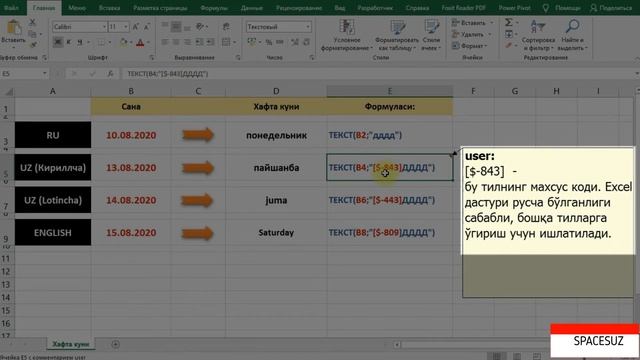Apply Comma Style (000) icon
The image size is (640, 360).
click(x=280, y=42)
